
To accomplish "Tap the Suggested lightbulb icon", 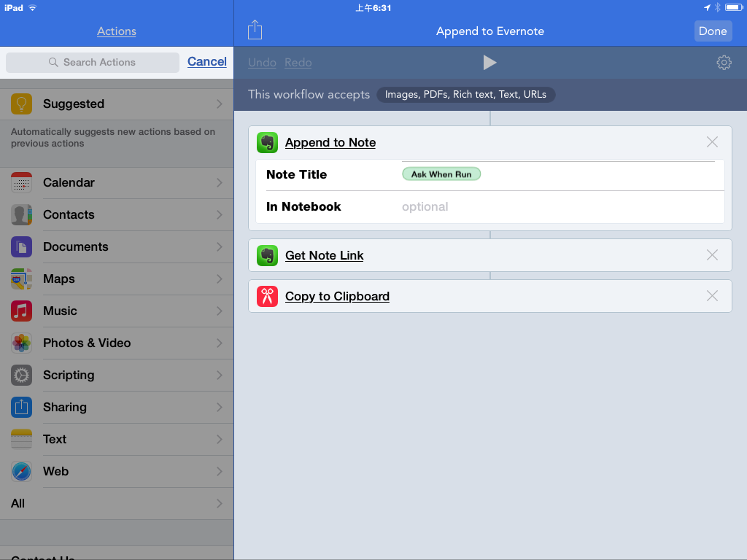I will [x=21, y=104].
